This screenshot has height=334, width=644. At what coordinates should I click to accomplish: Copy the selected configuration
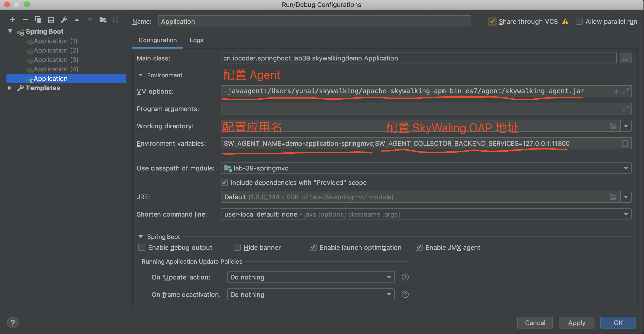point(38,20)
